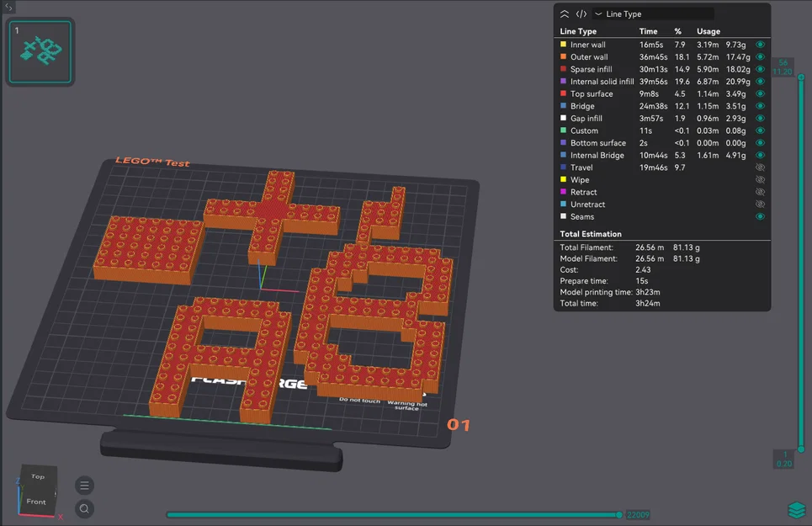Toggle Gap infill visibility eye
812x526 pixels.
point(760,118)
